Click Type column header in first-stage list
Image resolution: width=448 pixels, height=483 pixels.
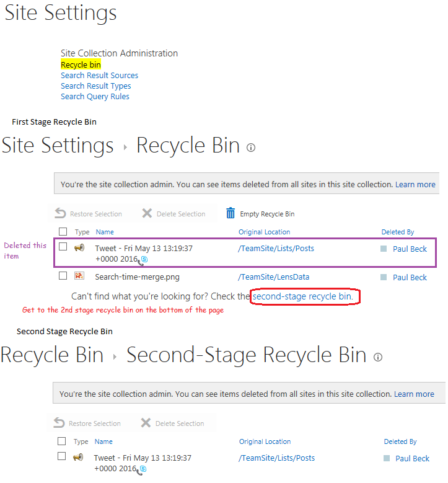coord(82,232)
